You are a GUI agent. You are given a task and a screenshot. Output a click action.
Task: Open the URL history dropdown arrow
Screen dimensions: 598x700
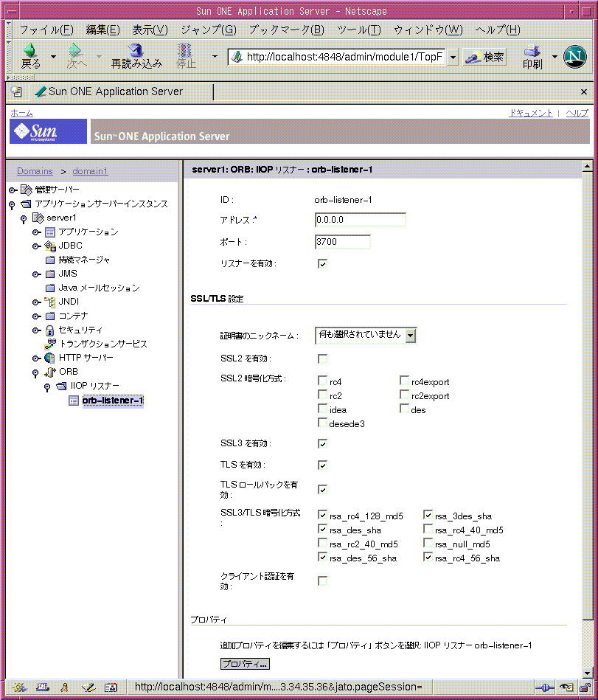[453, 57]
